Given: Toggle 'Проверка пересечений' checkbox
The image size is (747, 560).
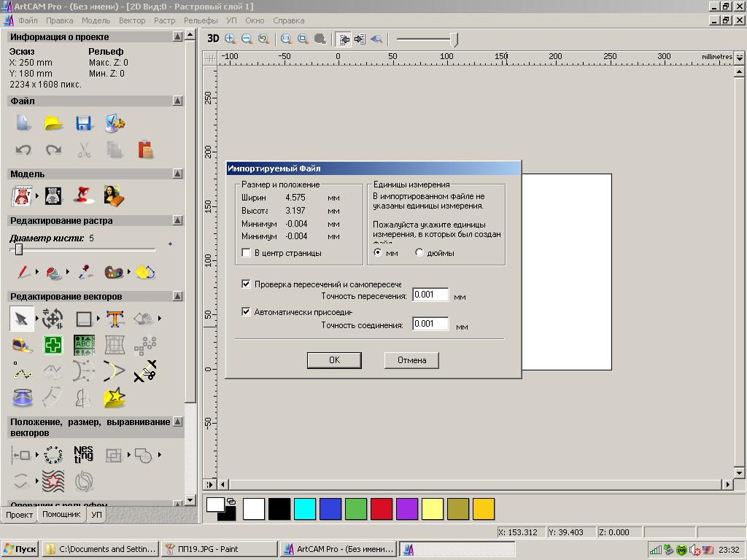Looking at the screenshot, I should point(246,284).
